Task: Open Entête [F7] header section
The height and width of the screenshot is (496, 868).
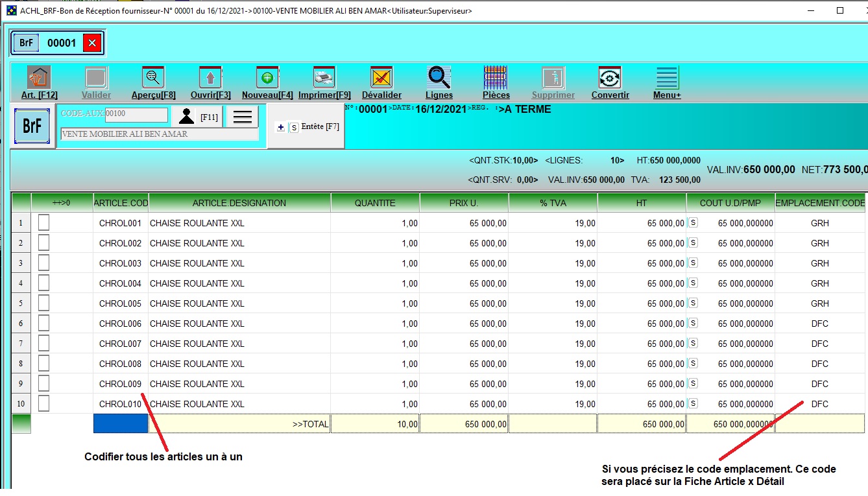Action: 320,126
